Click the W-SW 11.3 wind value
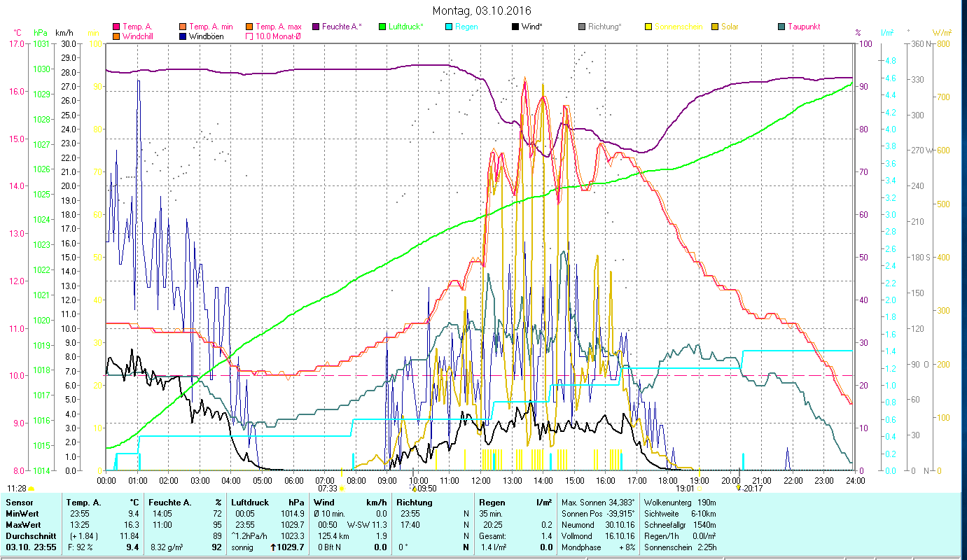Image resolution: width=967 pixels, height=560 pixels. click(x=367, y=525)
